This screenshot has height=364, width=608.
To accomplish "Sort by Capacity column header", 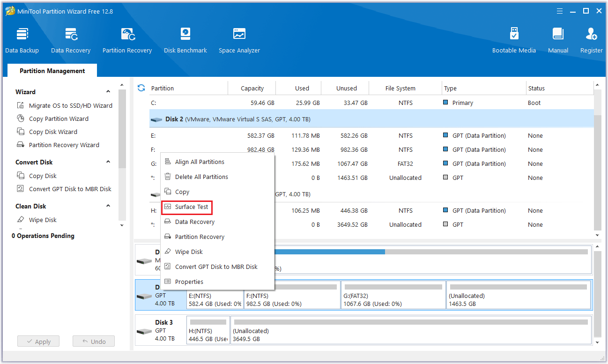I will [252, 88].
